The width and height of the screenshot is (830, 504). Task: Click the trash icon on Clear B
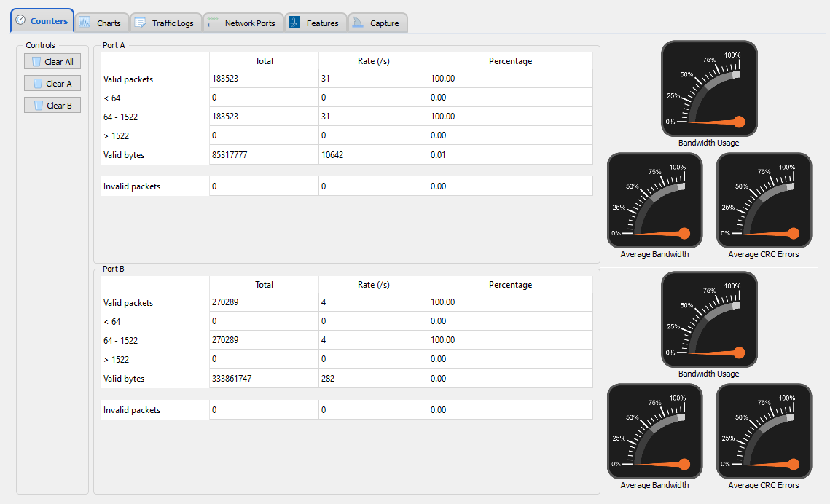pyautogui.click(x=40, y=105)
